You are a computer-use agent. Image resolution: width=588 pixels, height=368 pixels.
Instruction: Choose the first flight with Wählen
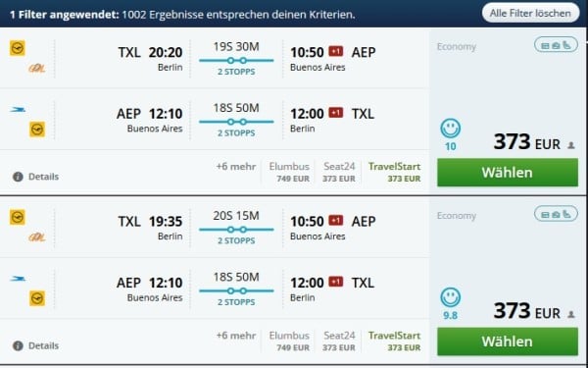coord(508,173)
